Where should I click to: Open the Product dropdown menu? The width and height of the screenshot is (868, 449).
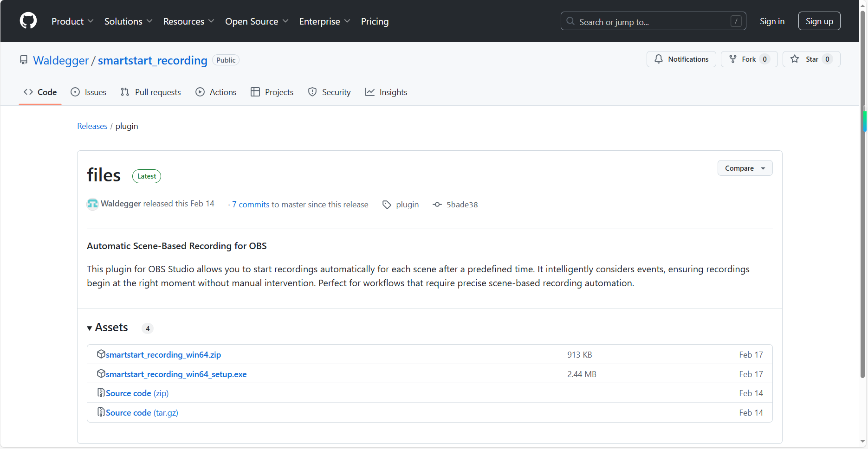pyautogui.click(x=72, y=21)
